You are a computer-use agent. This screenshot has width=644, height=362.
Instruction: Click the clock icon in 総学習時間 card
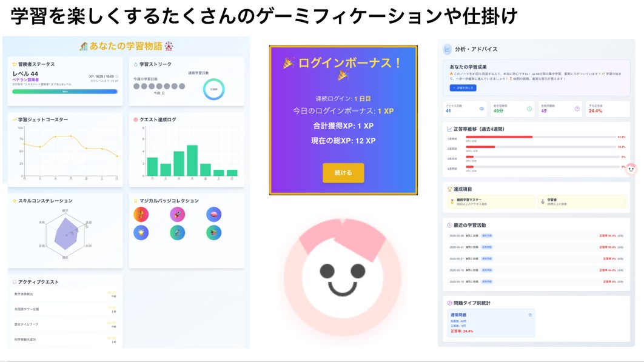coord(529,109)
